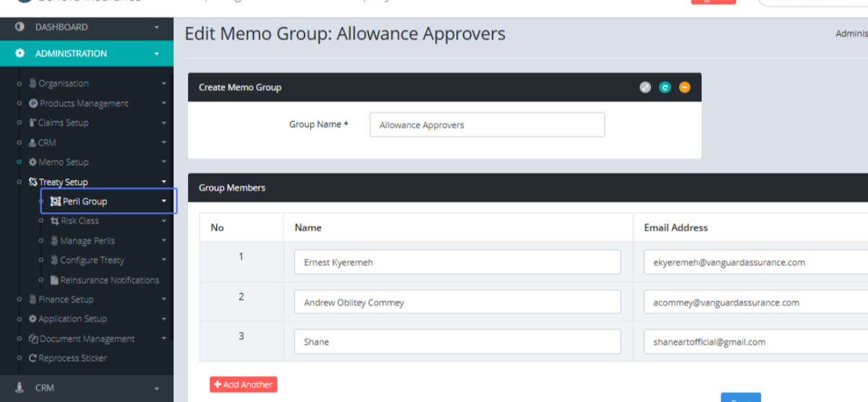
Task: Open Configure Treaty in sidebar
Action: pyautogui.click(x=92, y=260)
